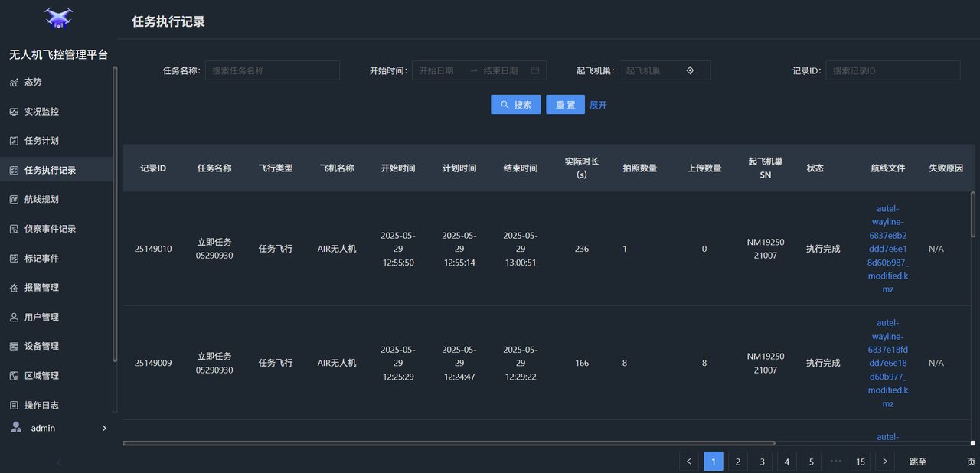Click the 操作日志 sidebar icon
The width and height of the screenshot is (980, 473).
click(x=14, y=405)
